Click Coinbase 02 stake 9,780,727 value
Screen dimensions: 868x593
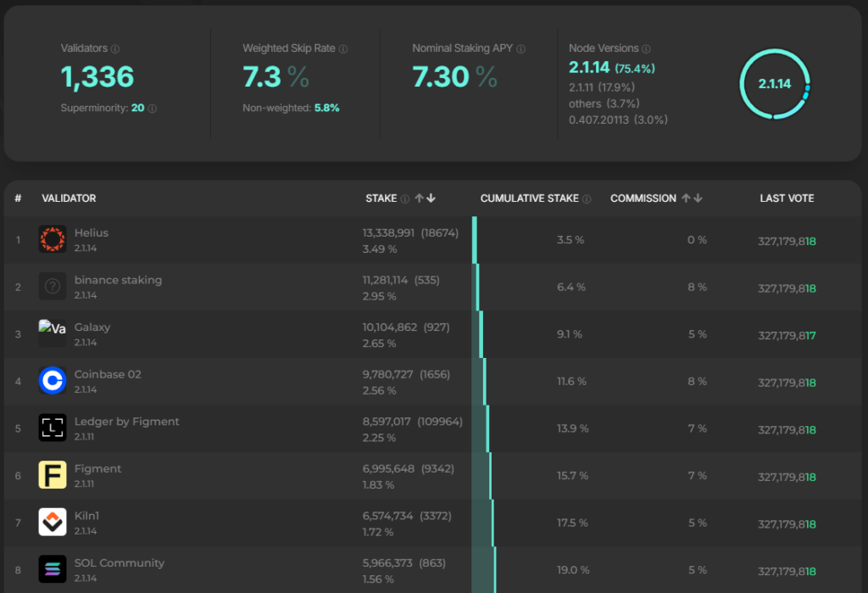[387, 374]
